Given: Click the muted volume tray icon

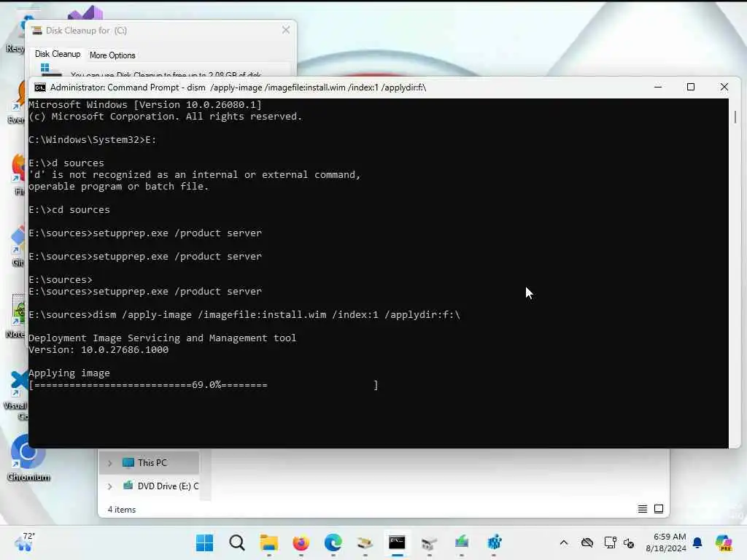Looking at the screenshot, I should click(629, 542).
